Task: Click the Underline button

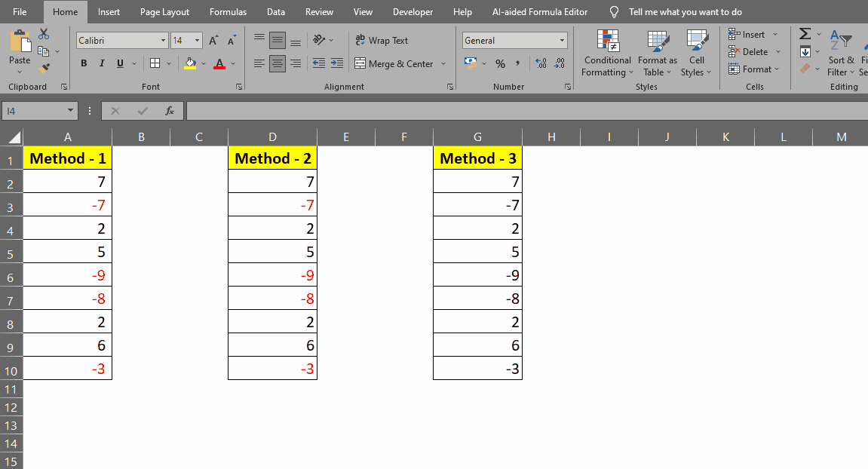Action: [118, 63]
